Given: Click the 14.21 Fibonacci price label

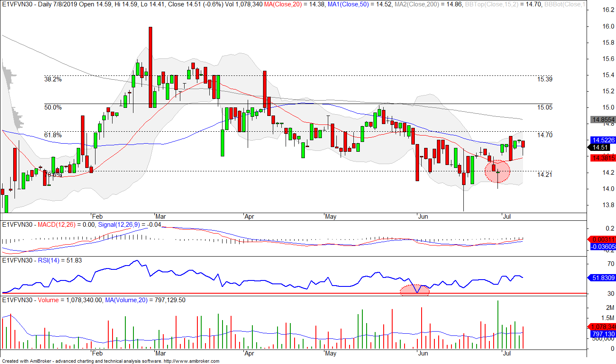Looking at the screenshot, I should (545, 175).
